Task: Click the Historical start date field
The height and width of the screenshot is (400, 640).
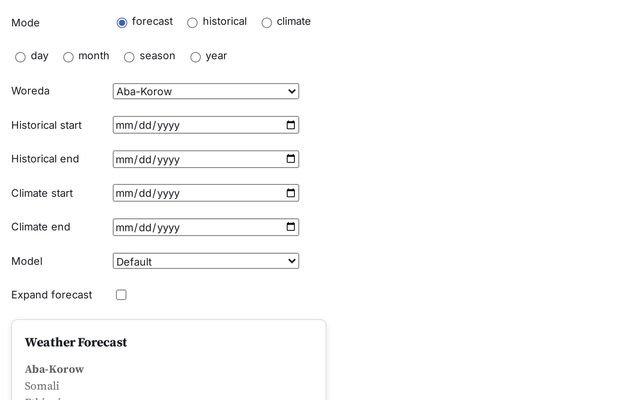Action: (190, 125)
